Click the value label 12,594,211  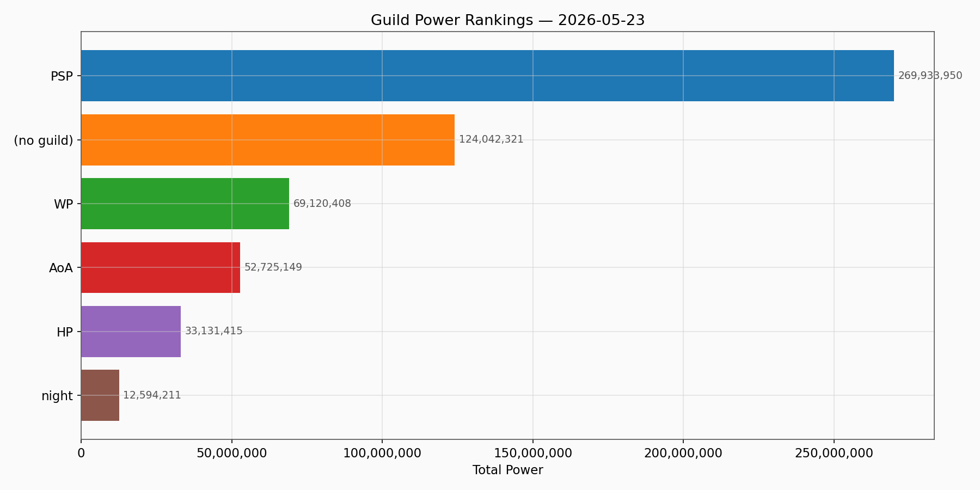click(152, 395)
